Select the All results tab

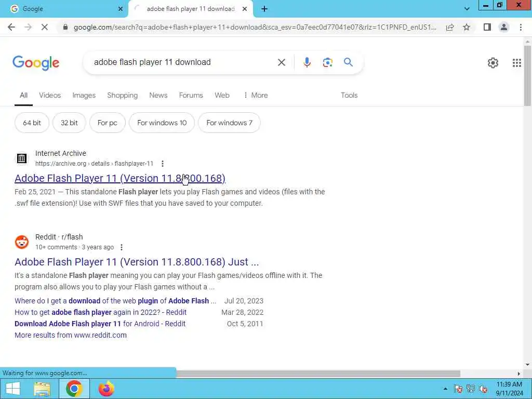(23, 96)
